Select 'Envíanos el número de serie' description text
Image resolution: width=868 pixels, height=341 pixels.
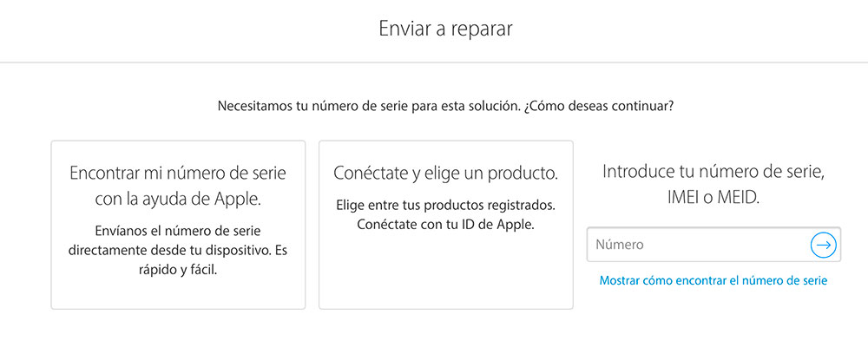178,230
